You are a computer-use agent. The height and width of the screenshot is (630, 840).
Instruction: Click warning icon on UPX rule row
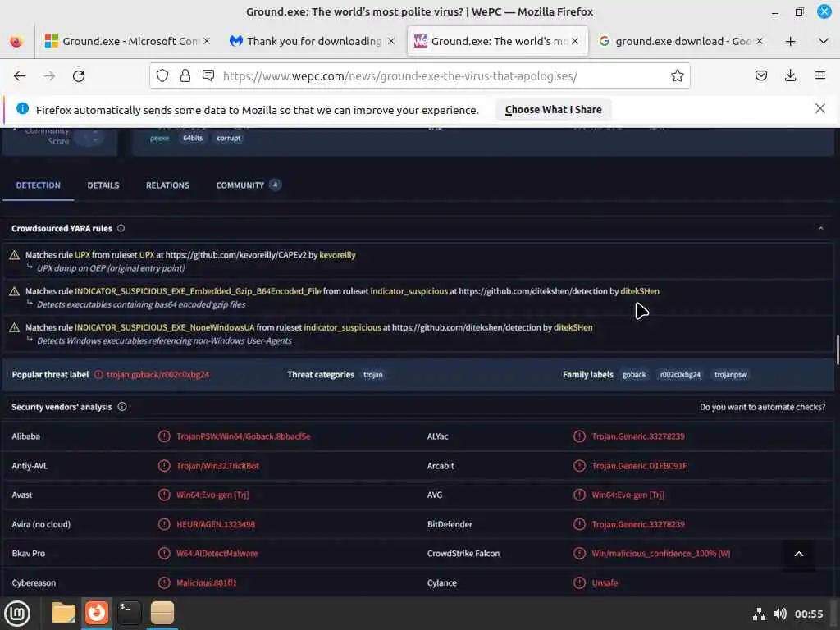[15, 255]
